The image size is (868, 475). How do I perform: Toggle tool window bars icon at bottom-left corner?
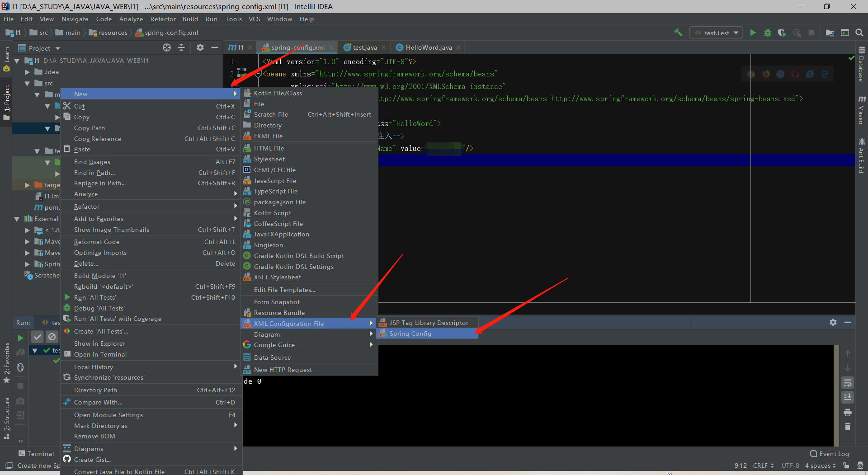tap(9, 466)
